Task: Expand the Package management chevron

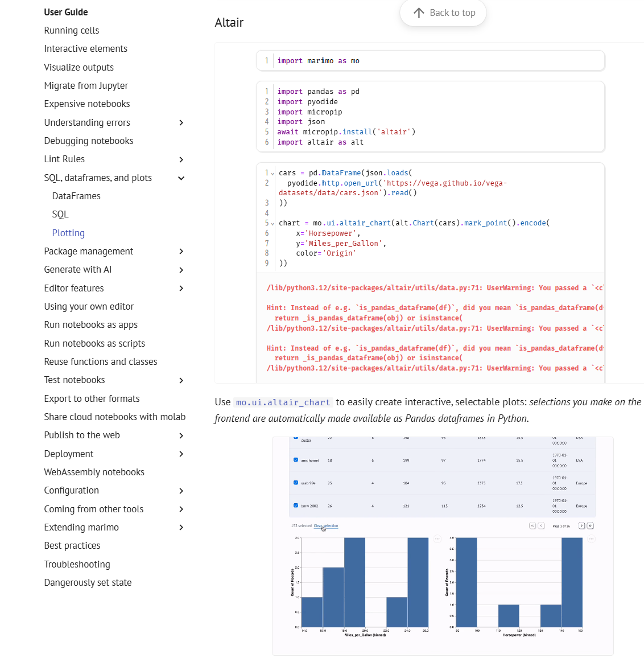Action: coord(181,252)
